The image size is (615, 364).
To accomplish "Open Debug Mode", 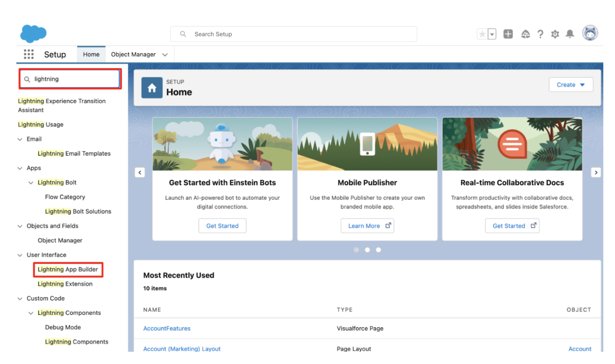I will coord(63,327).
